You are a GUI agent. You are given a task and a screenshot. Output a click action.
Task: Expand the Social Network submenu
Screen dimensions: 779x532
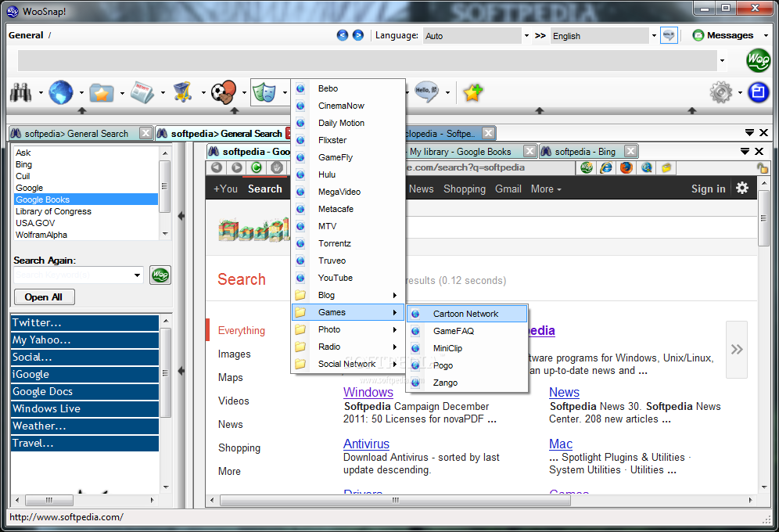[348, 364]
